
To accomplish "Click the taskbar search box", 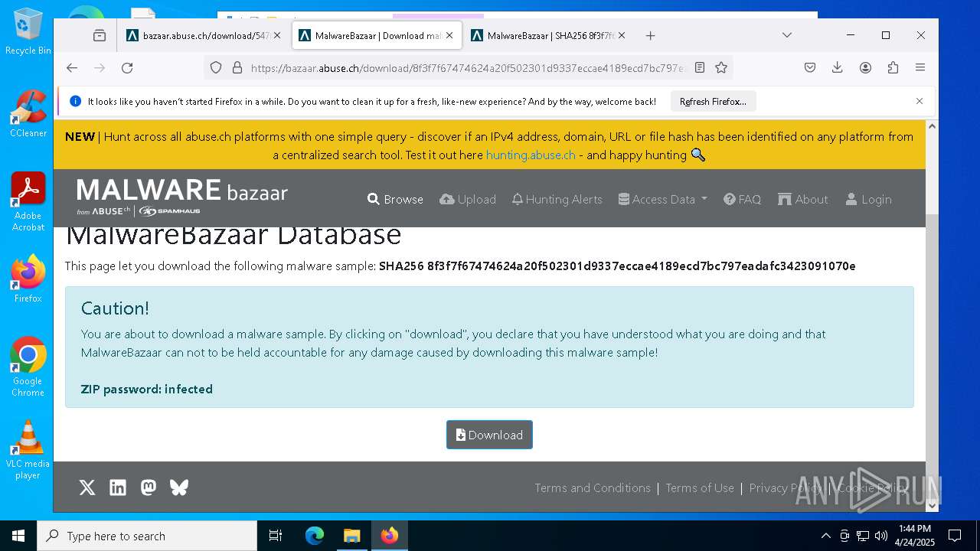I will coord(147,536).
